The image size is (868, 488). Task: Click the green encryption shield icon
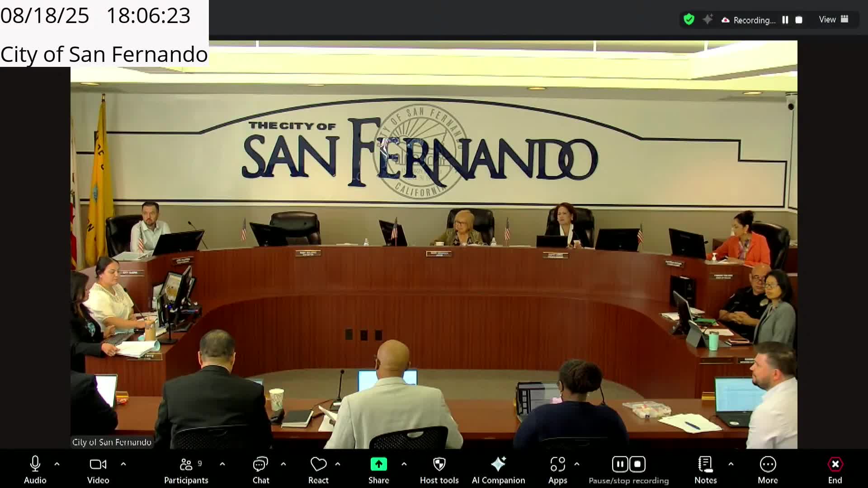click(x=689, y=19)
